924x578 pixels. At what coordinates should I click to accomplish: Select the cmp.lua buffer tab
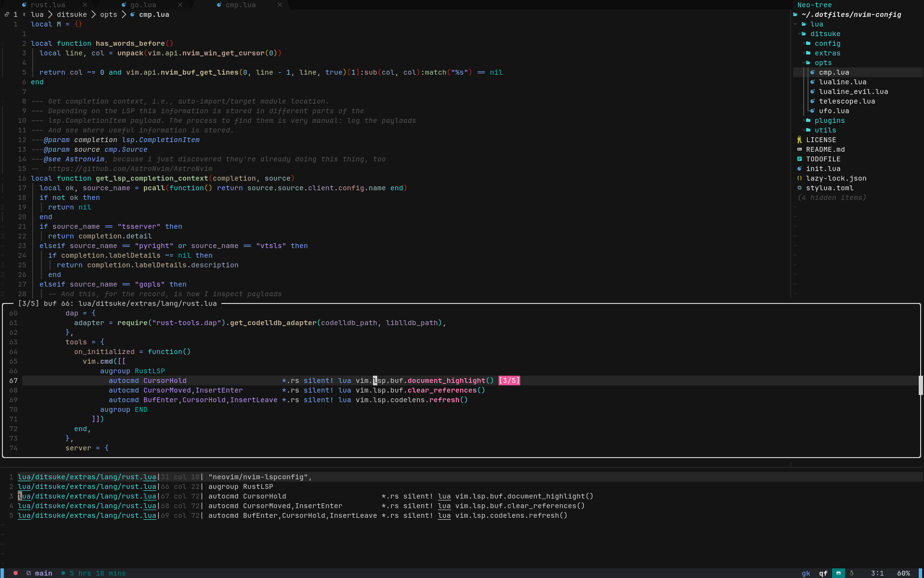coord(241,5)
